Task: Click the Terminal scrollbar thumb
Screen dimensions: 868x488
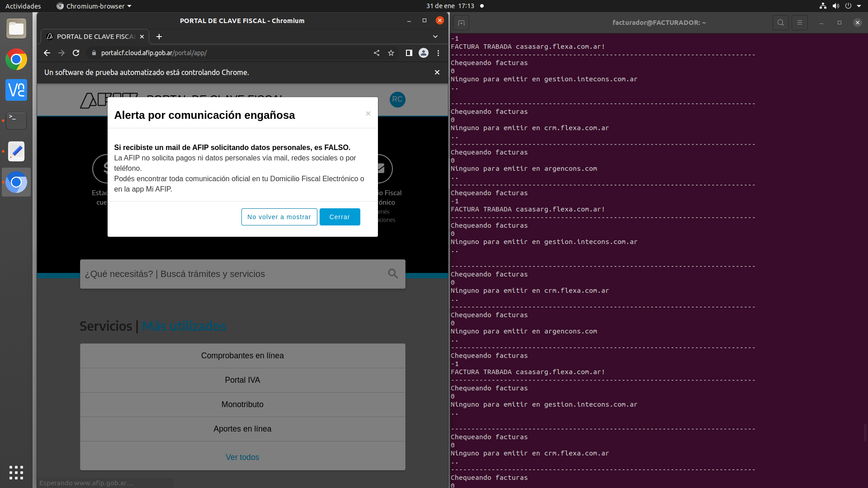Action: click(x=865, y=432)
